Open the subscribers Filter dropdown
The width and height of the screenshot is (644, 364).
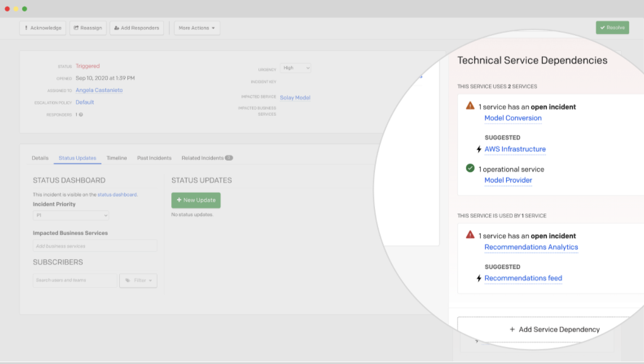coord(139,280)
